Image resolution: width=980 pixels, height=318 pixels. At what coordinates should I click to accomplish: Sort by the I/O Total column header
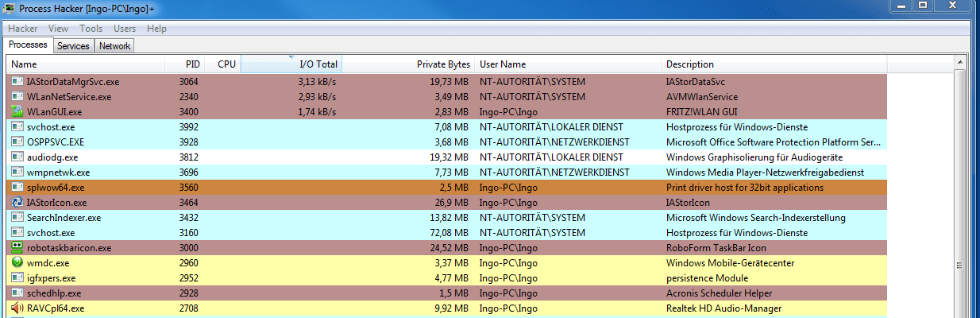click(x=291, y=64)
